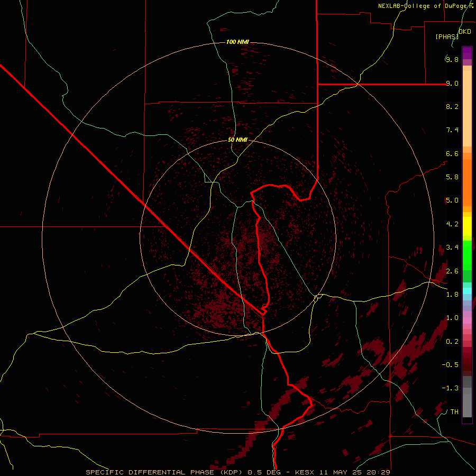The image size is (476, 476).
Task: Click the SPECIFIC DIFFERENTIAL PHASE (KDP) caption text
Action: click(165, 472)
